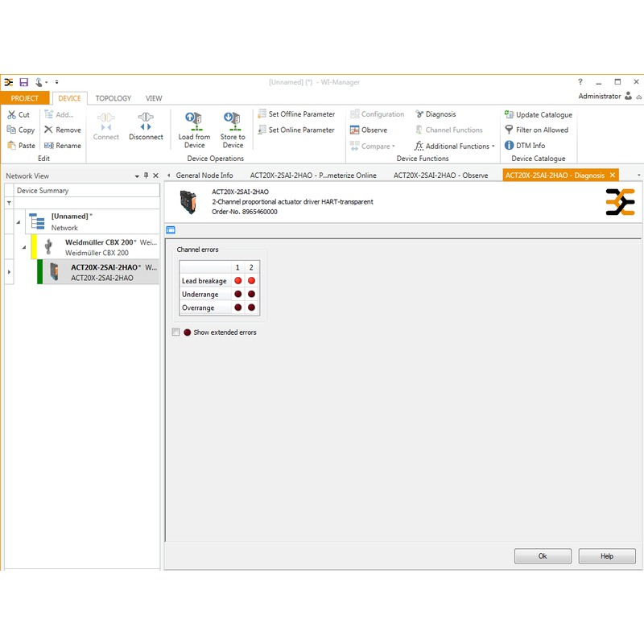
Task: Close the Network View panel
Action: point(155,175)
